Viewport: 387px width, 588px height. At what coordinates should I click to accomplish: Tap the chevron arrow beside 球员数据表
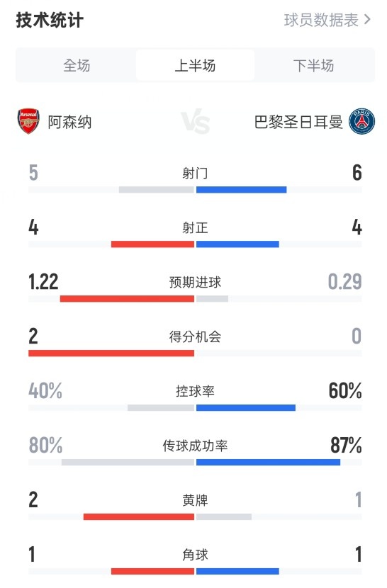click(367, 20)
